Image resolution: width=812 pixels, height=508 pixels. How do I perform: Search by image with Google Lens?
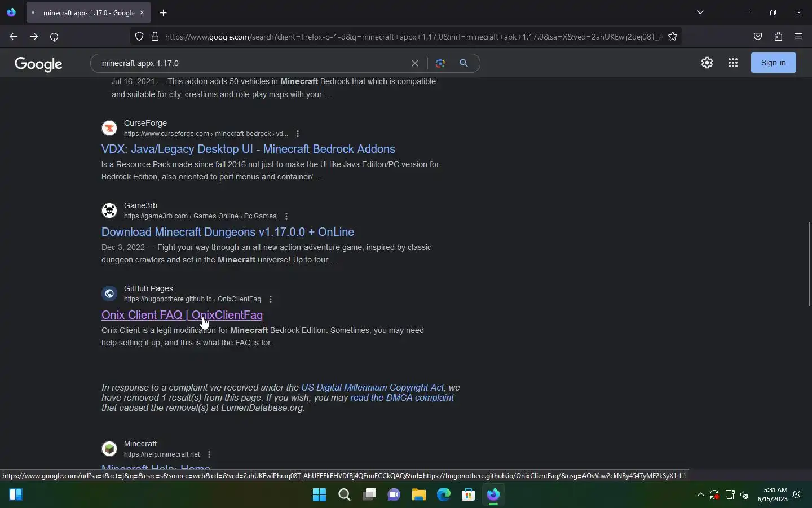440,63
